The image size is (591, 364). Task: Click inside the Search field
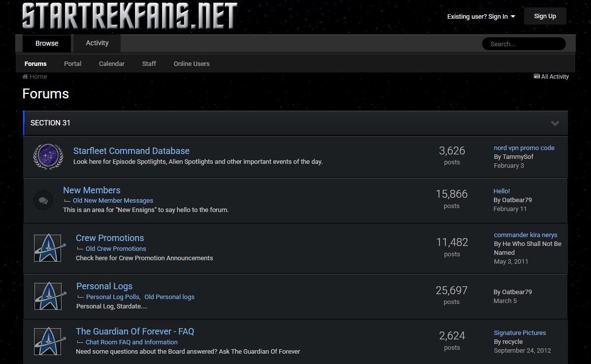[x=524, y=44]
